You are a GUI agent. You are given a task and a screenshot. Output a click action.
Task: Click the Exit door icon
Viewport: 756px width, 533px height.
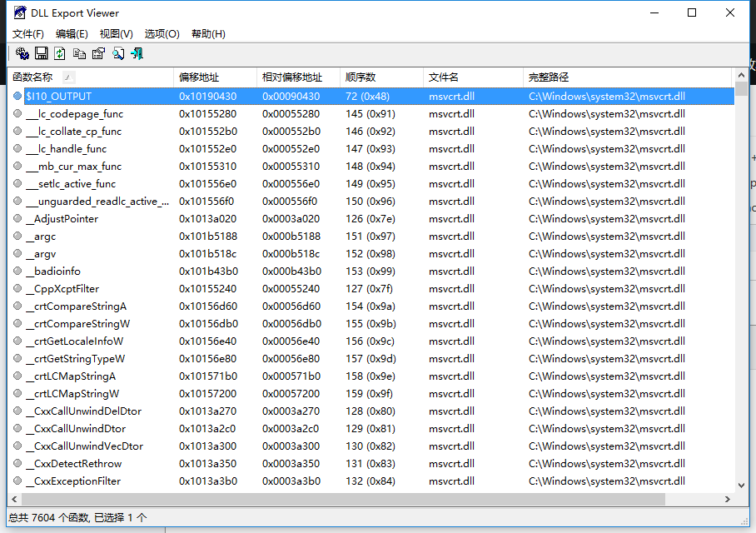(x=137, y=53)
